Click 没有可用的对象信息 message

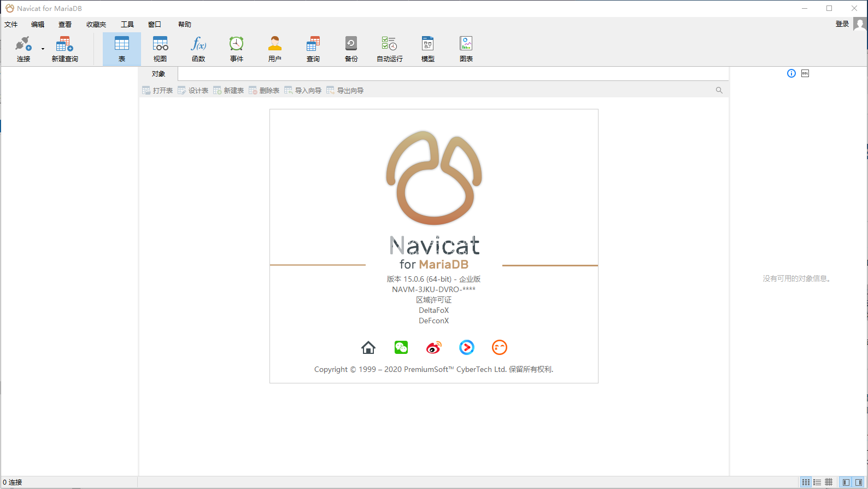pyautogui.click(x=797, y=278)
